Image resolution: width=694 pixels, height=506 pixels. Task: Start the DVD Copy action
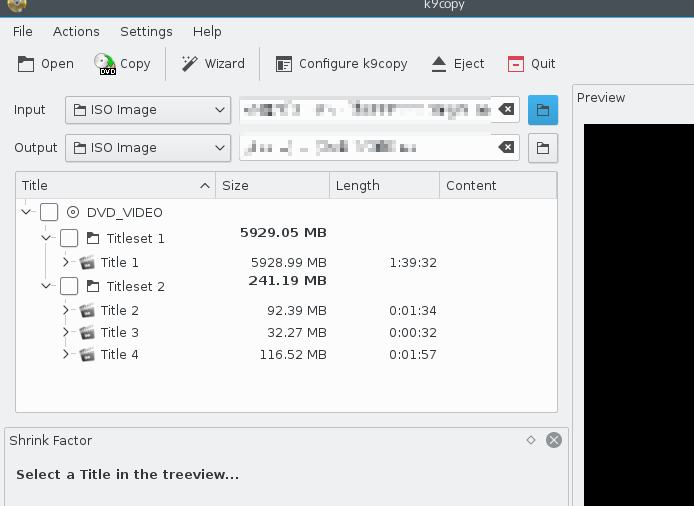coord(123,64)
